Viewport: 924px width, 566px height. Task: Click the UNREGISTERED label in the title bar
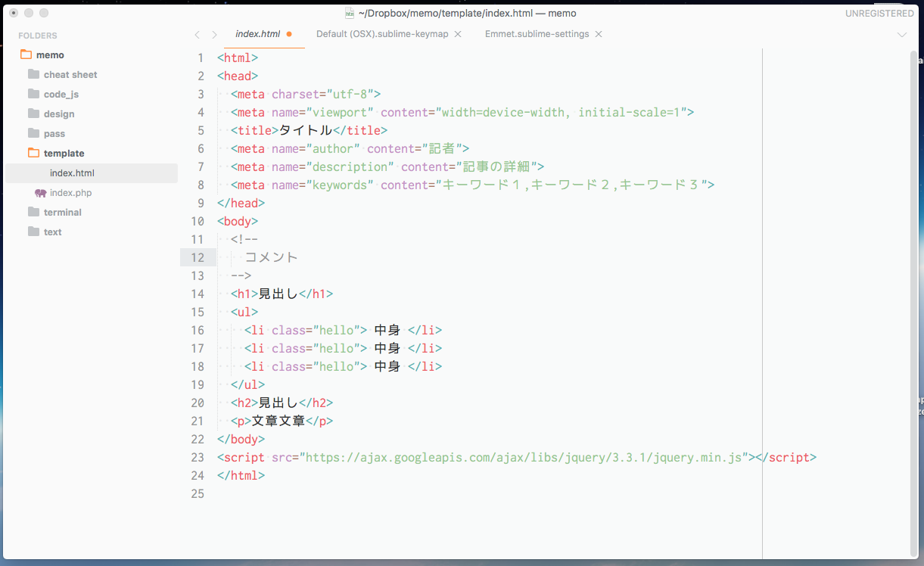(879, 13)
